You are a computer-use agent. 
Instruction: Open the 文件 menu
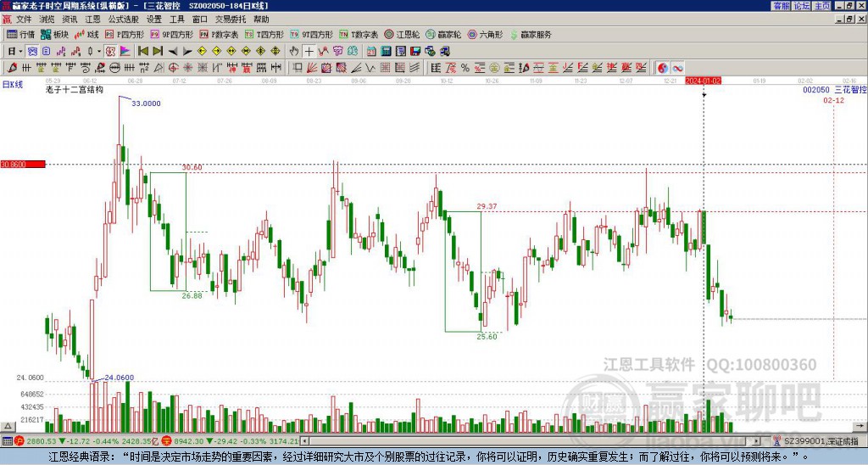pos(24,20)
